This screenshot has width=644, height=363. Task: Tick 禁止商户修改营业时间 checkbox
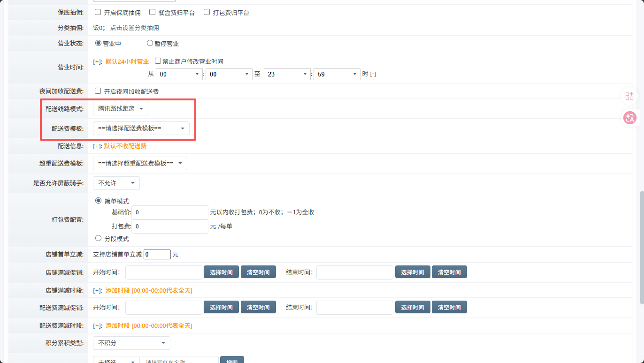coord(158,61)
